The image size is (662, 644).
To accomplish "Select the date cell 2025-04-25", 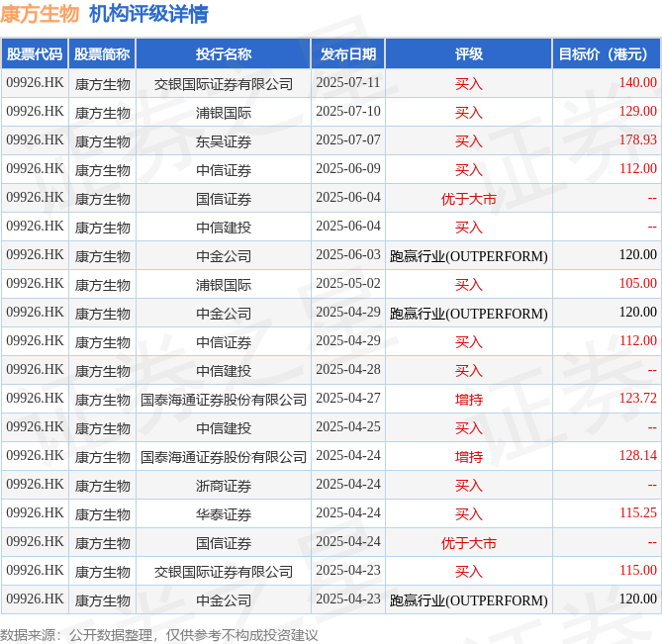I will tap(348, 427).
